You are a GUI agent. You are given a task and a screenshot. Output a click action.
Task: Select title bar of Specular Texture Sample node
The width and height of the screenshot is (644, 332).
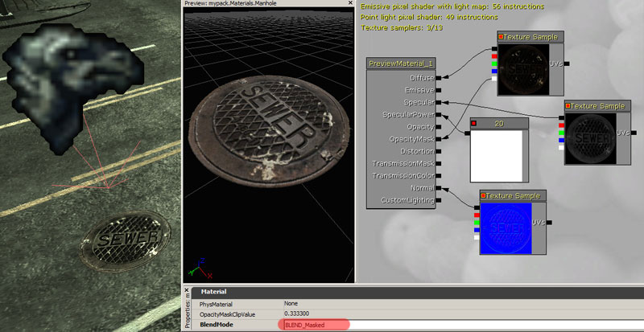(x=597, y=106)
